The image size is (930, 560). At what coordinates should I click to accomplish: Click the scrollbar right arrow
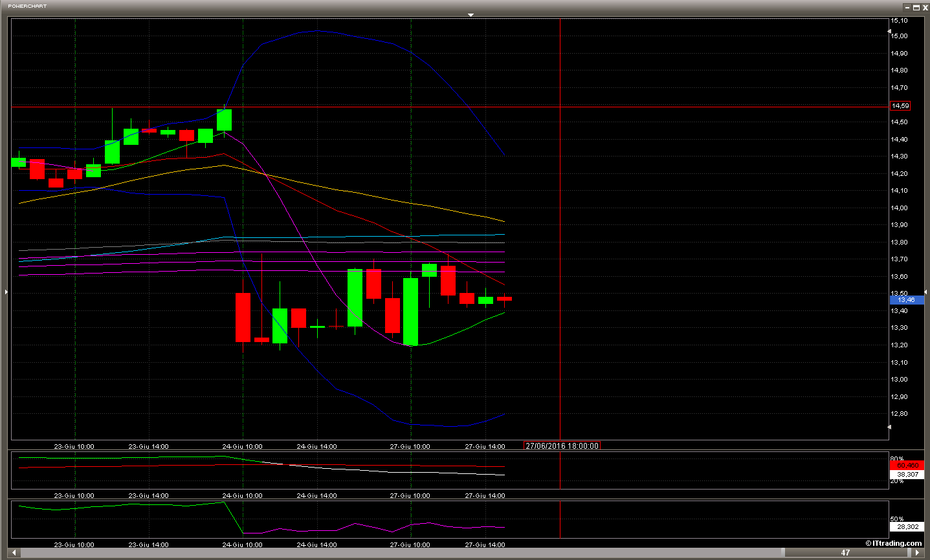(917, 552)
